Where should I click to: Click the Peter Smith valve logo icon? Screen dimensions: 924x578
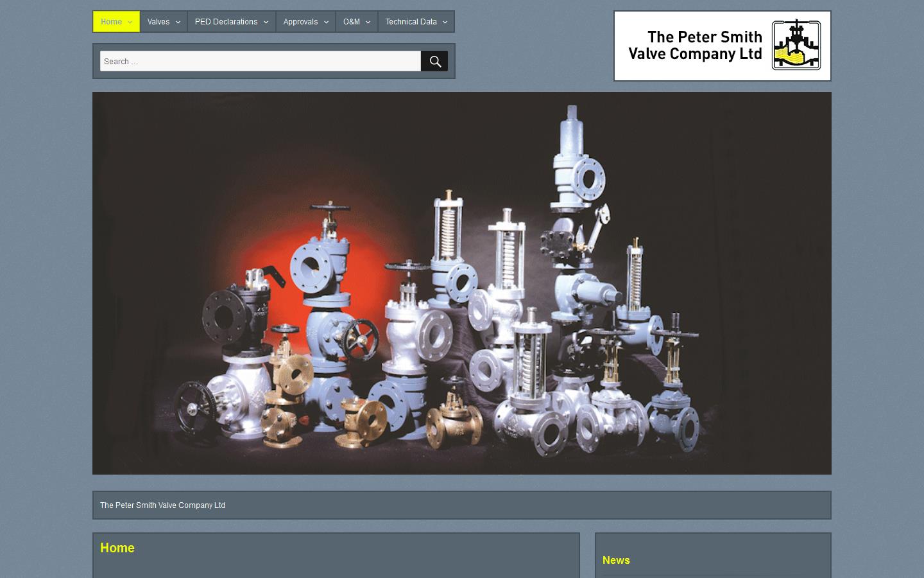click(x=796, y=45)
